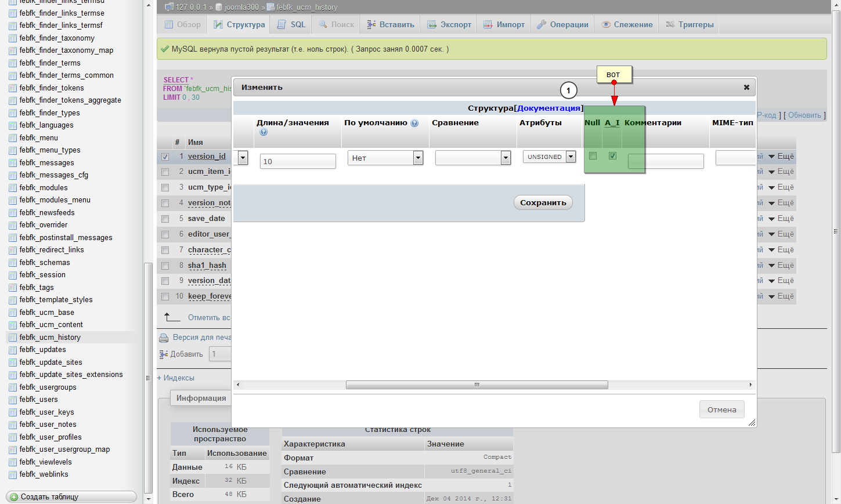Click the table icon beside febfk_newsfeeds
841x504 pixels.
tap(13, 213)
